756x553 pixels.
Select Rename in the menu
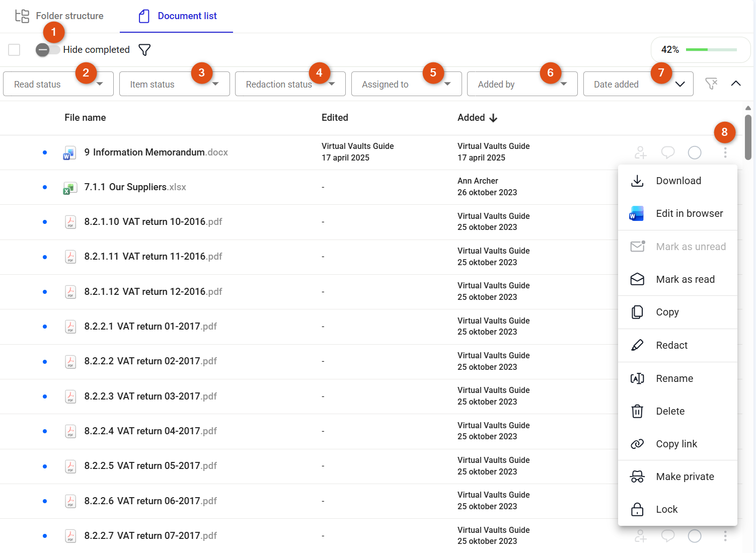[x=677, y=378]
